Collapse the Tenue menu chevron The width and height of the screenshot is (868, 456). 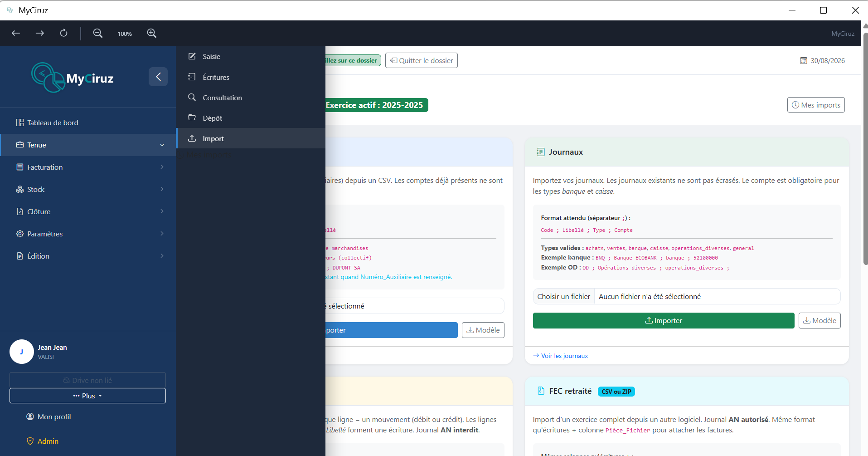coord(162,145)
